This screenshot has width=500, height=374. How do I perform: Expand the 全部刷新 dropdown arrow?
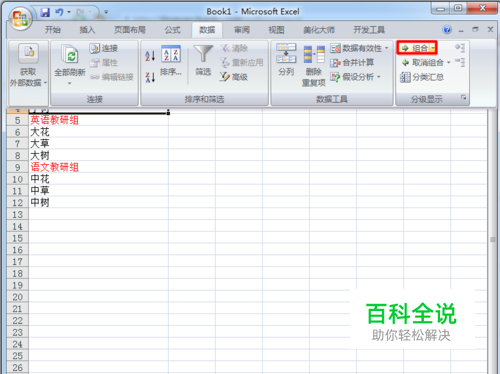(x=70, y=83)
